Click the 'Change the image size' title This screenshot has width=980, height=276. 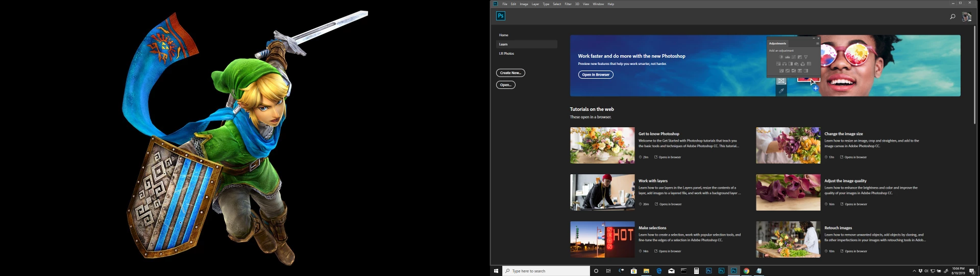(x=844, y=134)
